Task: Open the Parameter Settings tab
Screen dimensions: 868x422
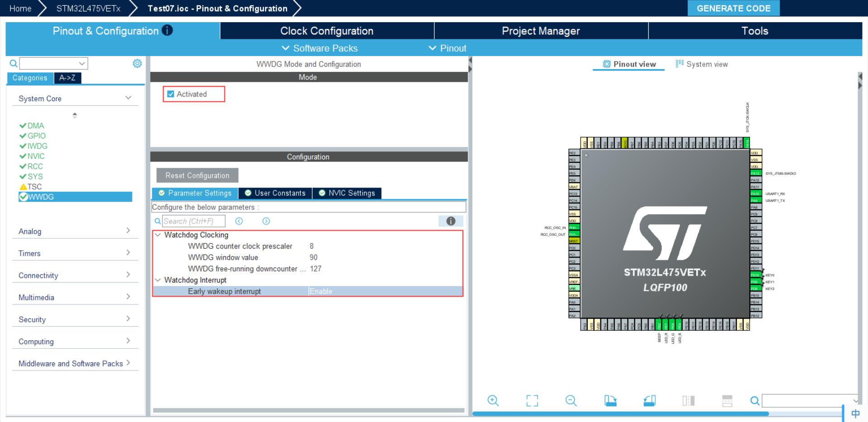Action: pyautogui.click(x=195, y=193)
